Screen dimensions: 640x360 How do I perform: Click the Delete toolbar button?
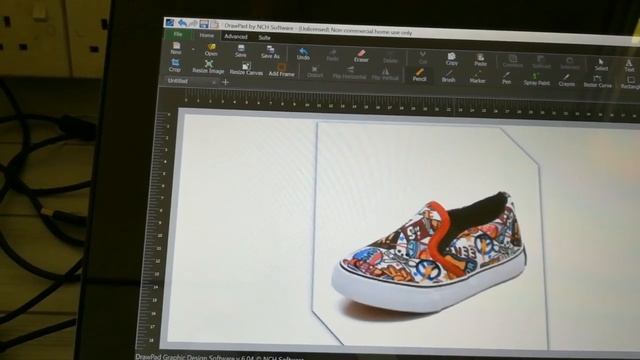[x=390, y=57]
